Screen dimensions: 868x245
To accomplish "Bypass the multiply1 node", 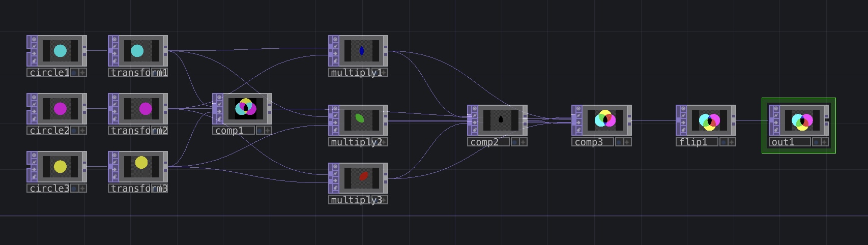I will tap(336, 53).
